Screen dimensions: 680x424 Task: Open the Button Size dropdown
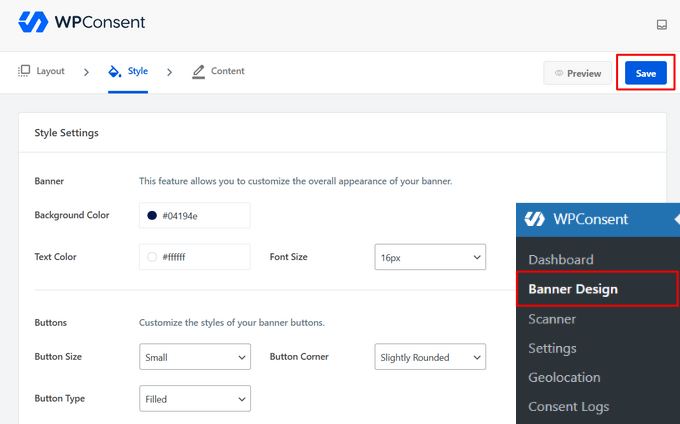pyautogui.click(x=195, y=357)
